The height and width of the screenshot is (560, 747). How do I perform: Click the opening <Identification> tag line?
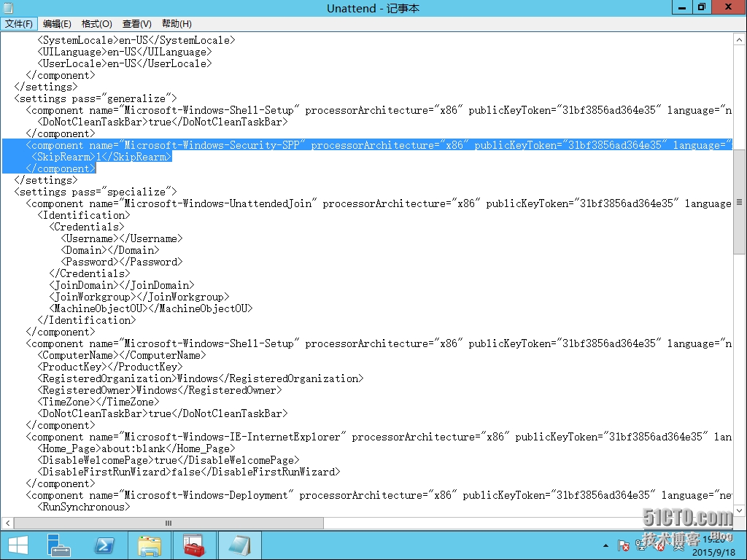tap(84, 215)
